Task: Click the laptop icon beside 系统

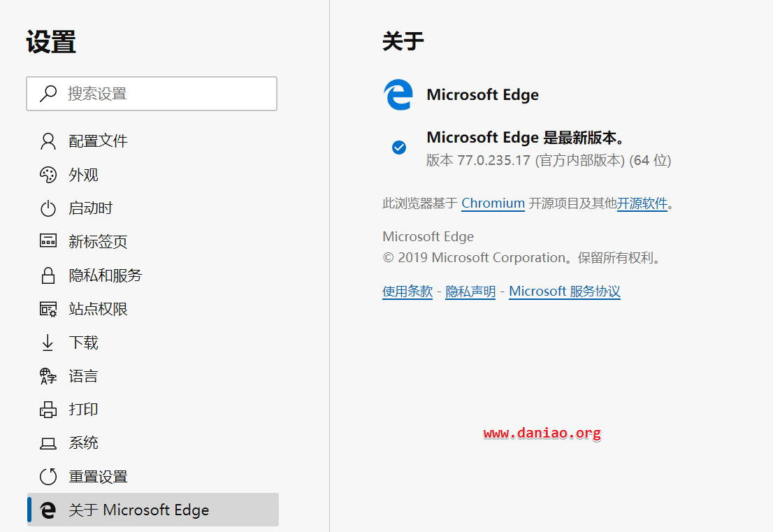Action: (48, 443)
